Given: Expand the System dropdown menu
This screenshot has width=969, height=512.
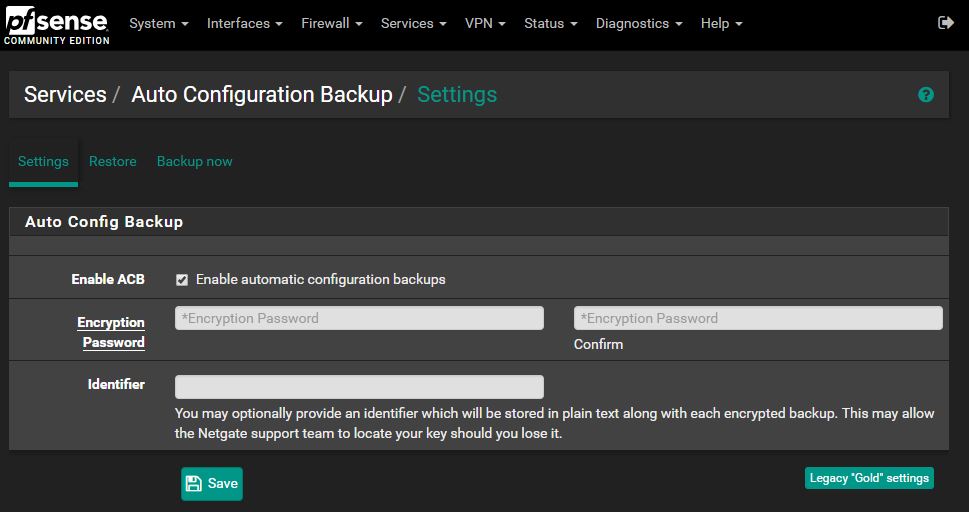Looking at the screenshot, I should coord(159,23).
